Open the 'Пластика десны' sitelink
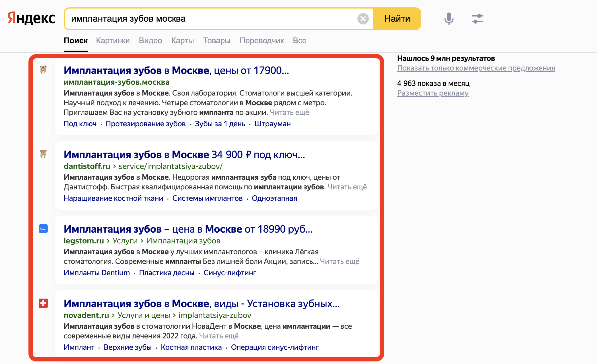 (x=166, y=273)
